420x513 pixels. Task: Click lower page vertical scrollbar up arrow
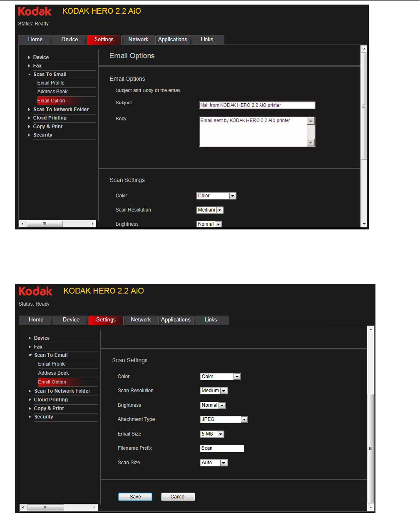click(x=371, y=329)
